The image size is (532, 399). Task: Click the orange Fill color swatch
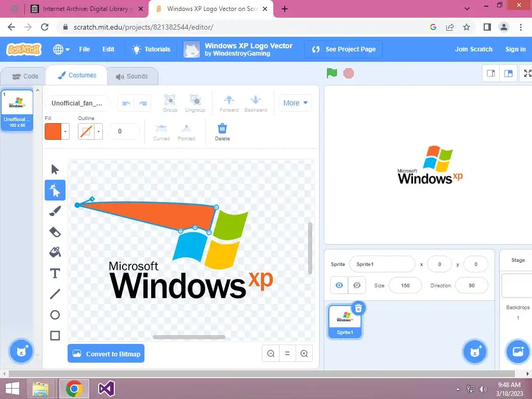[53, 131]
